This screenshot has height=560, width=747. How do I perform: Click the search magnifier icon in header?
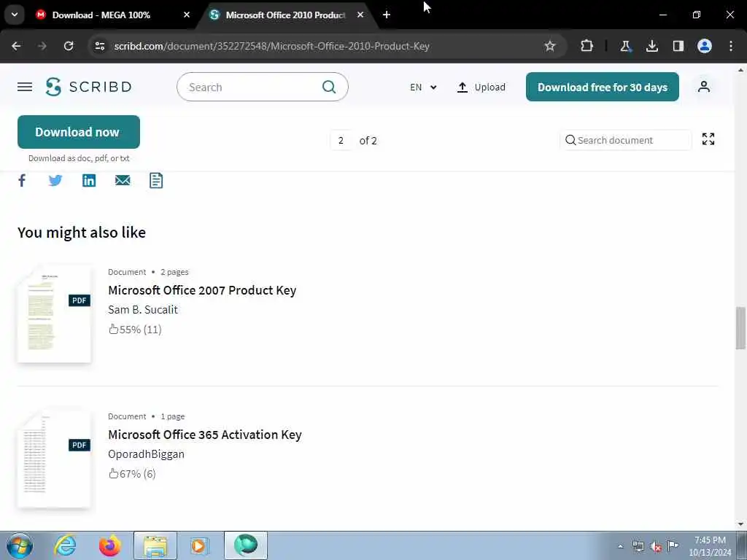[329, 87]
